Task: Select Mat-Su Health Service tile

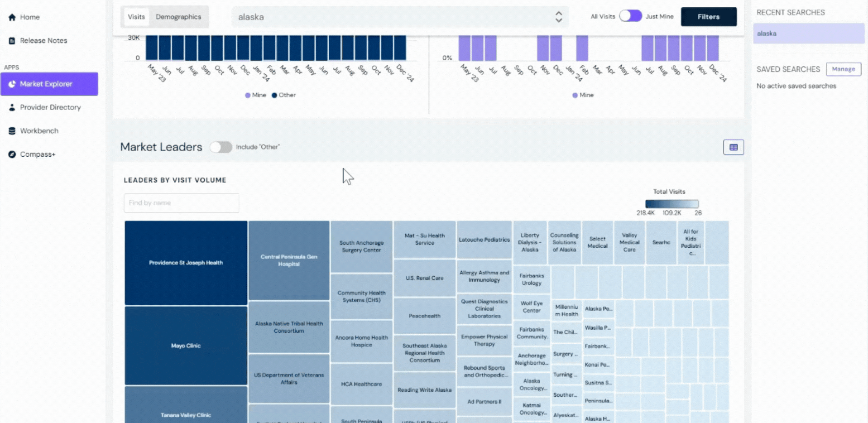Action: click(424, 239)
